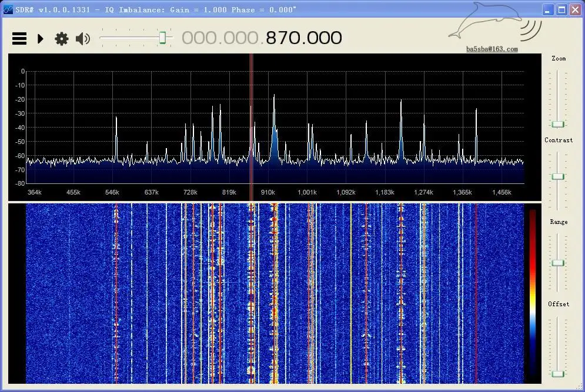Click the 870 digits in the frequency display
The image size is (585, 392).
click(284, 38)
